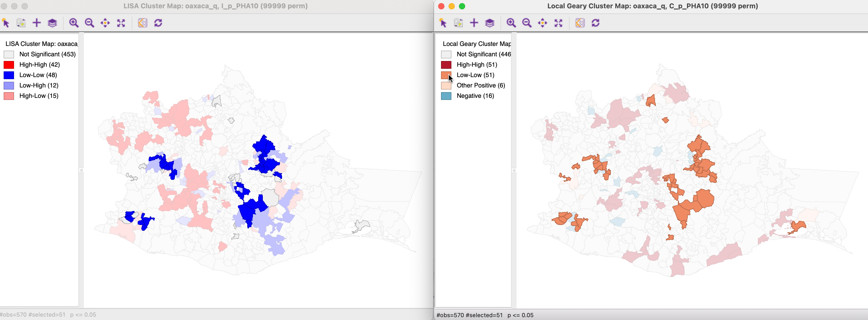The image size is (868, 320).
Task: Maximize the Local Geary window with green button
Action: pos(462,6)
